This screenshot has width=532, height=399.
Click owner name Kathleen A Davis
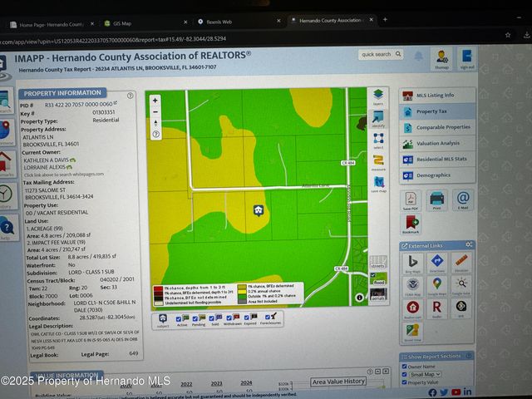coord(47,159)
